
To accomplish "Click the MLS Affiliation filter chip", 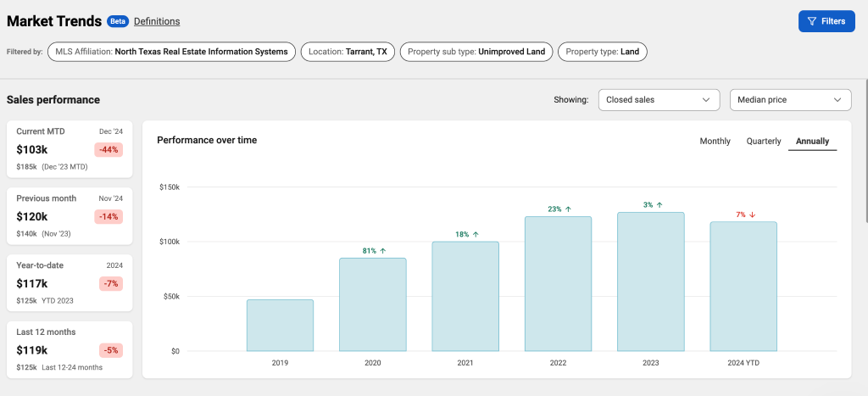I will point(171,52).
